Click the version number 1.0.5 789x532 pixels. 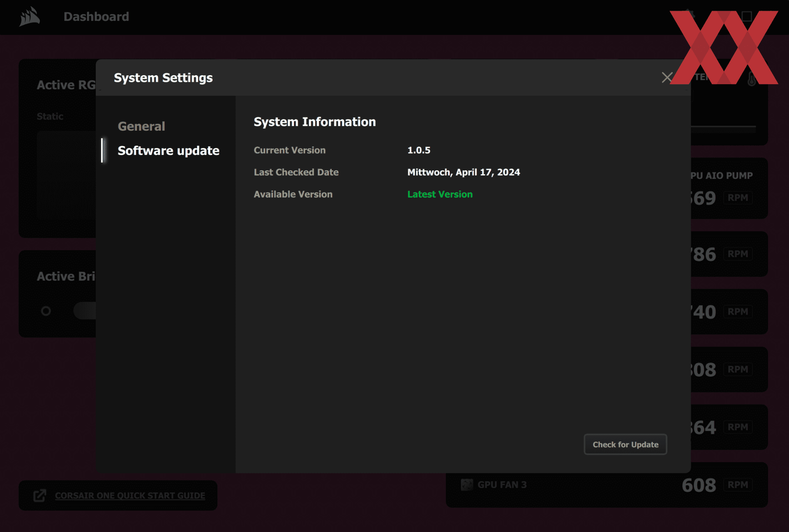pos(419,150)
